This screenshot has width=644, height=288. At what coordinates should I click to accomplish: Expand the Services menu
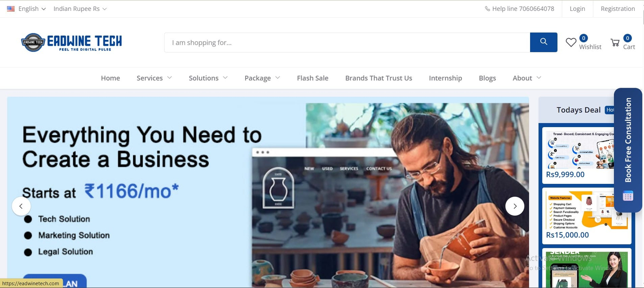[x=154, y=78]
